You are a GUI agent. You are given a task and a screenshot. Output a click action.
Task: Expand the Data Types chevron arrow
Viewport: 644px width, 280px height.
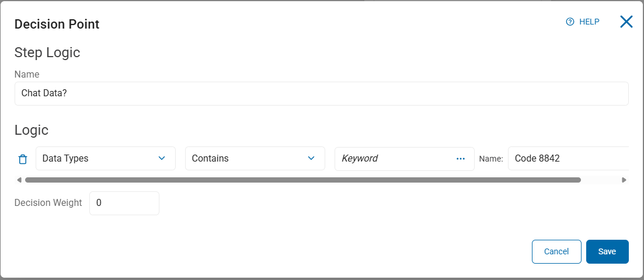tap(162, 158)
